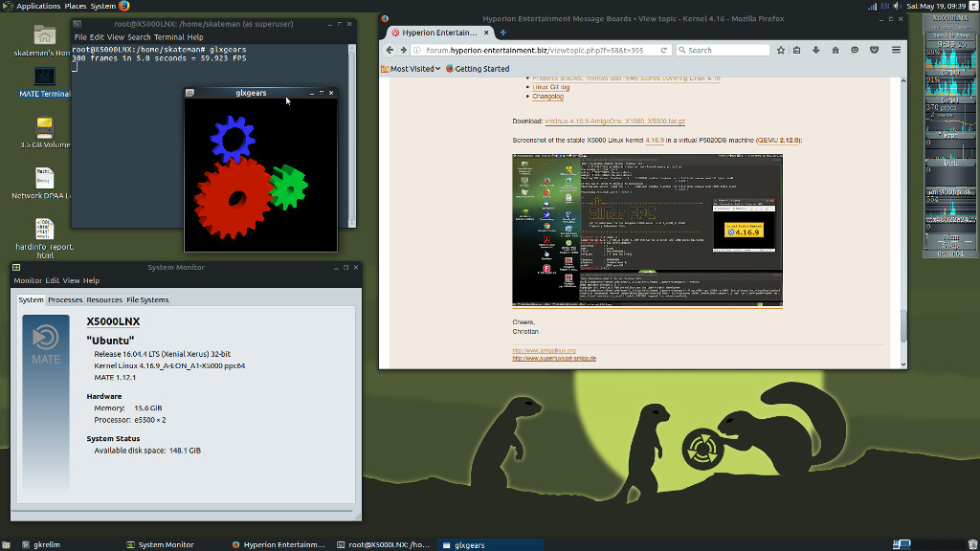Open the QEMU 2.12.0 link
980x551 pixels.
pos(778,140)
